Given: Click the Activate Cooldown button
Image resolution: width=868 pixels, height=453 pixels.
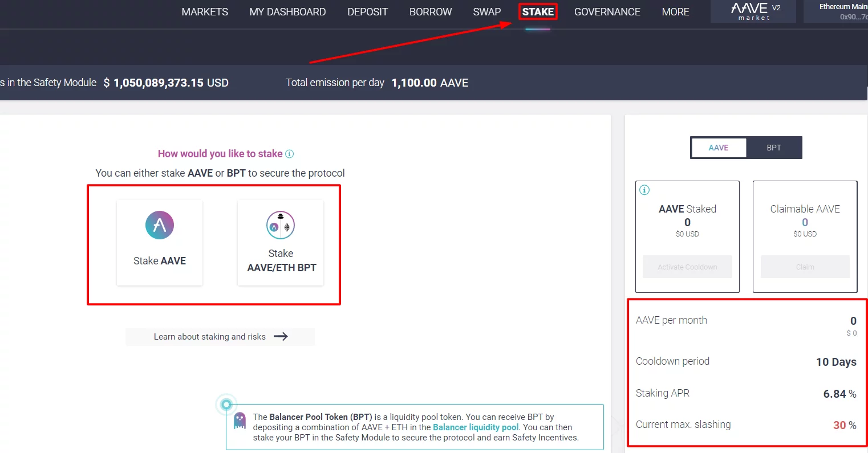Looking at the screenshot, I should 687,267.
